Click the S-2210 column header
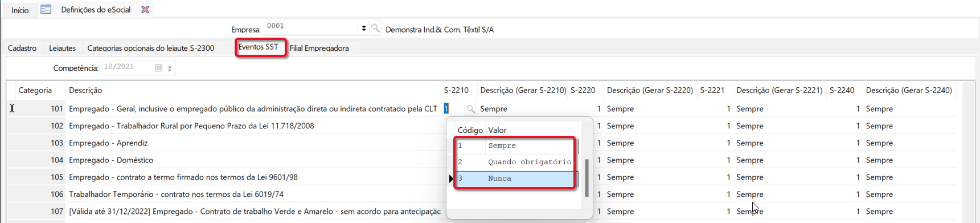This screenshot has width=980, height=223. click(456, 90)
